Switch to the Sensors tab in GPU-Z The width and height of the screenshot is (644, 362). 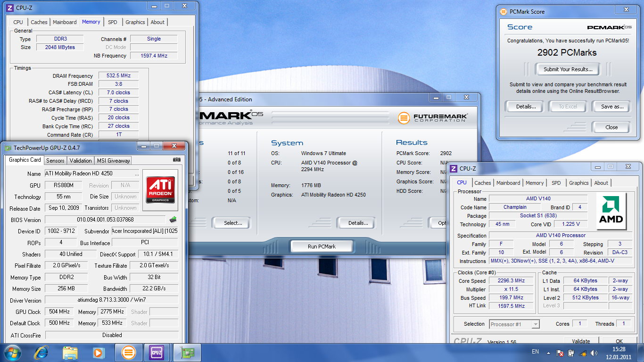point(55,160)
